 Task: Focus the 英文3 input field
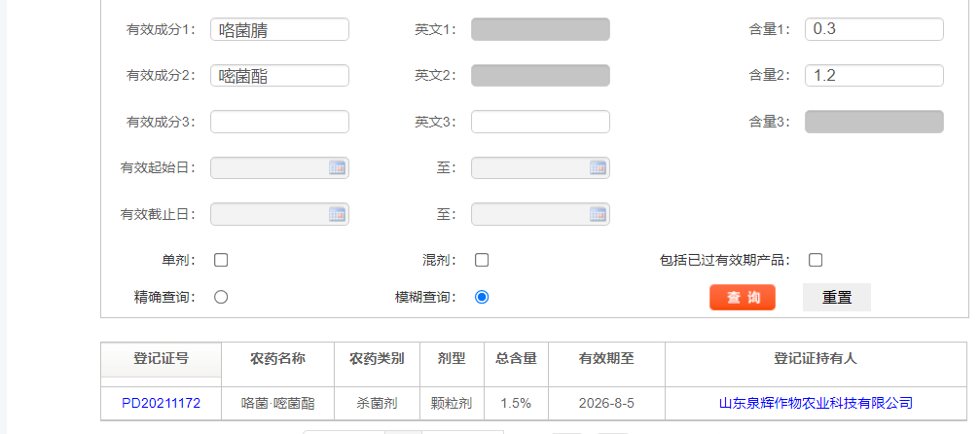tap(540, 122)
